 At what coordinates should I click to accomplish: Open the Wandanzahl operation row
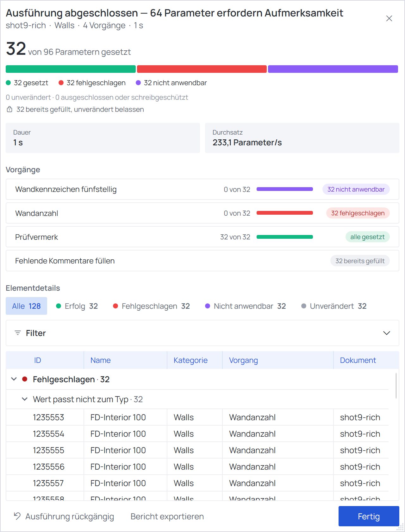coord(202,213)
